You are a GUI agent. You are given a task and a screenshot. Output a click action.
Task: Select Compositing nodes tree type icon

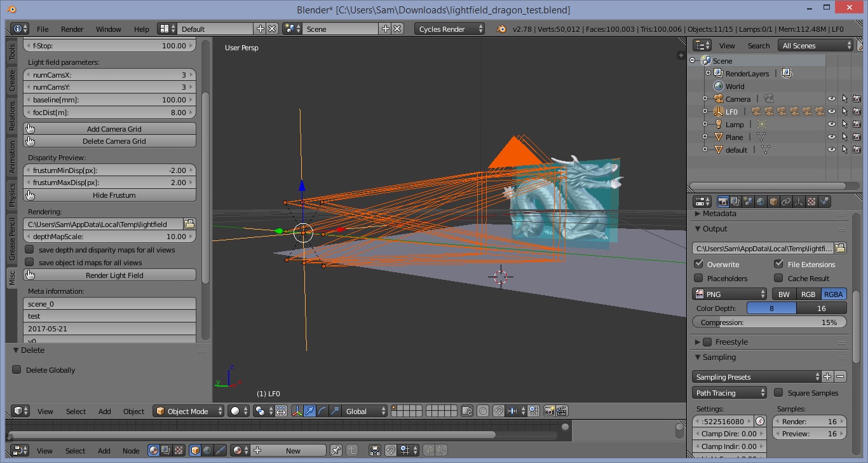[166, 450]
